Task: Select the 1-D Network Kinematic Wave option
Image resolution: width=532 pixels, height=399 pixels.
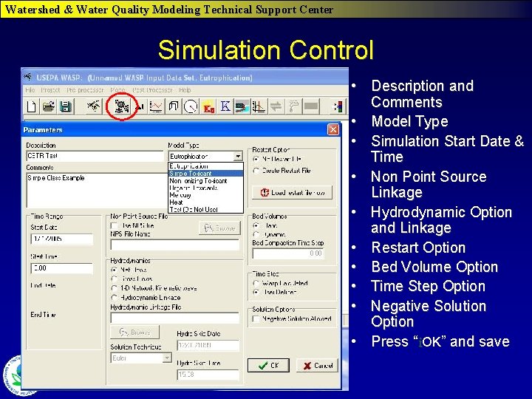Action: point(115,288)
